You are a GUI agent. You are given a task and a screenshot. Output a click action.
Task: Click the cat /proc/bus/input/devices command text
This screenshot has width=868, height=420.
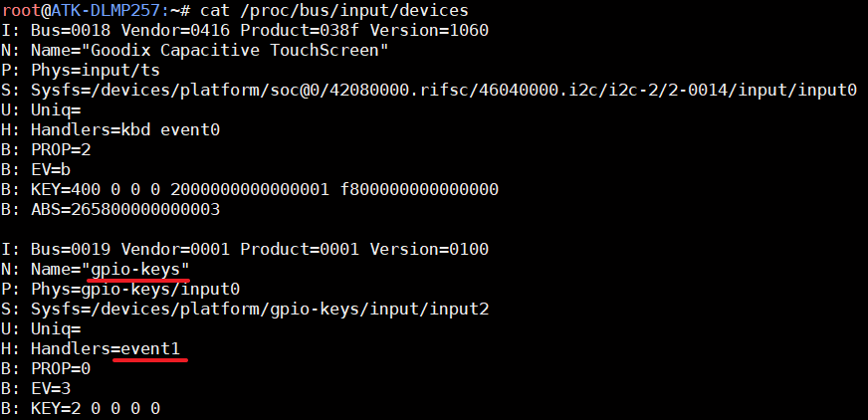[x=334, y=10]
